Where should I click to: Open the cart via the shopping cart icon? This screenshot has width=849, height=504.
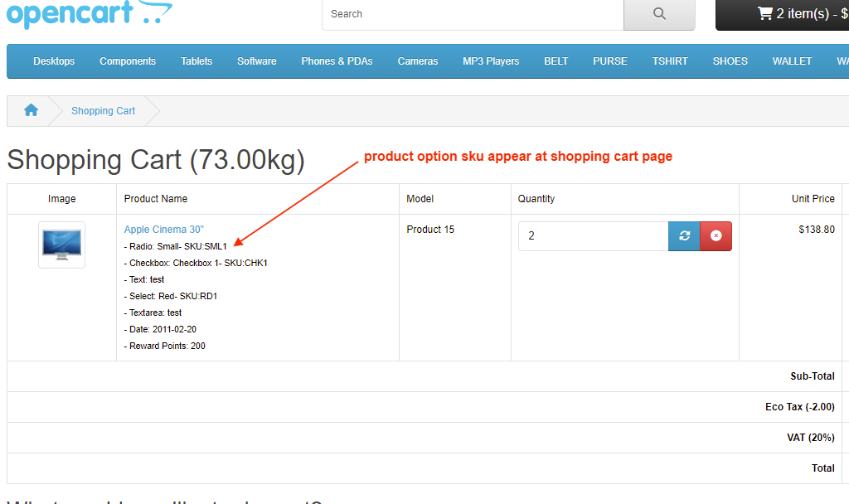764,12
